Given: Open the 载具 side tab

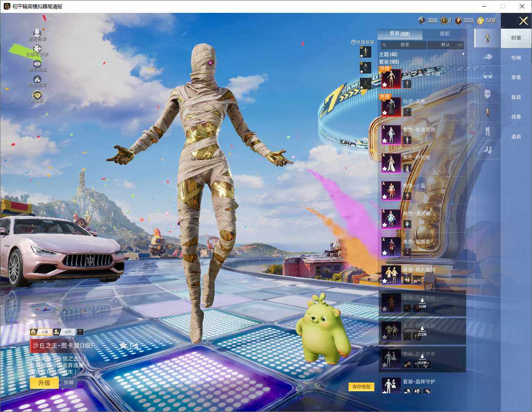Looking at the screenshot, I should pos(516,97).
